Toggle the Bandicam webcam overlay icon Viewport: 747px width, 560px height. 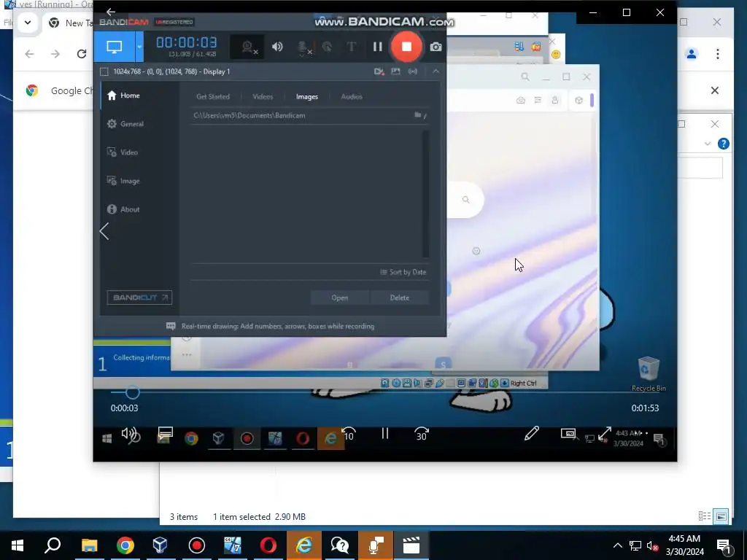[x=247, y=47]
